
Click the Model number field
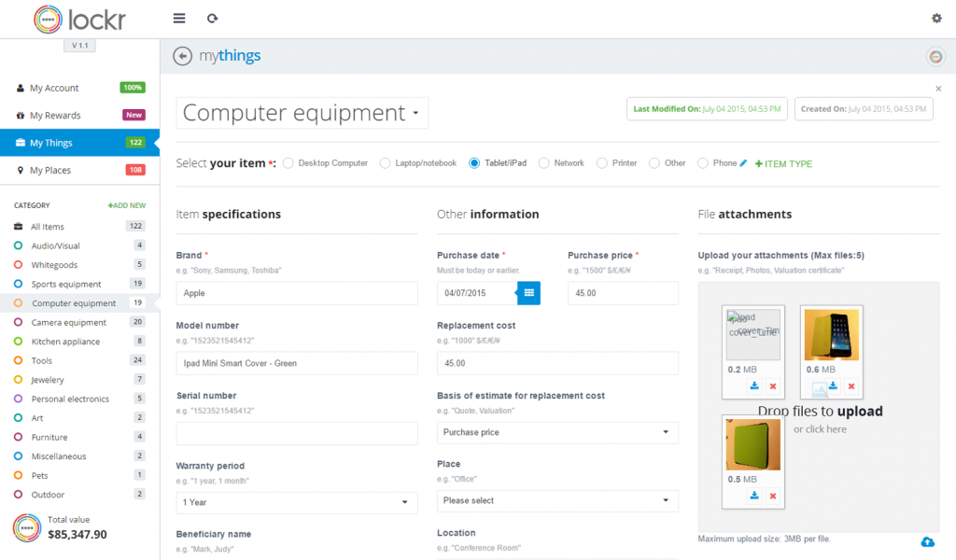[x=297, y=363]
